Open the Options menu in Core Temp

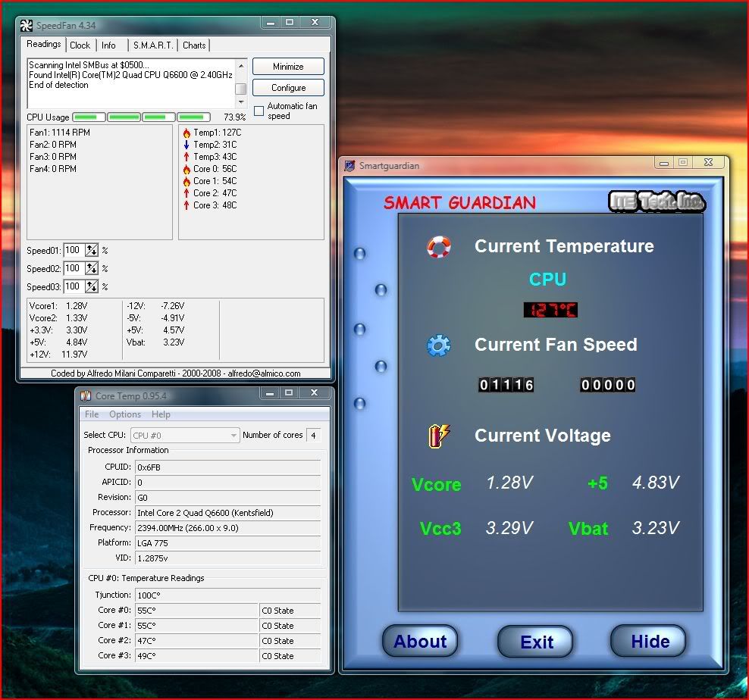pyautogui.click(x=125, y=414)
